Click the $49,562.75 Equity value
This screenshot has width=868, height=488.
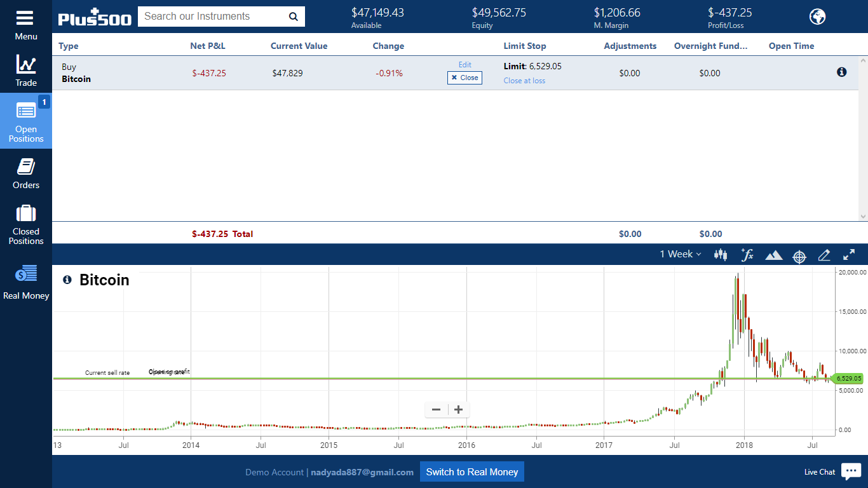[499, 12]
